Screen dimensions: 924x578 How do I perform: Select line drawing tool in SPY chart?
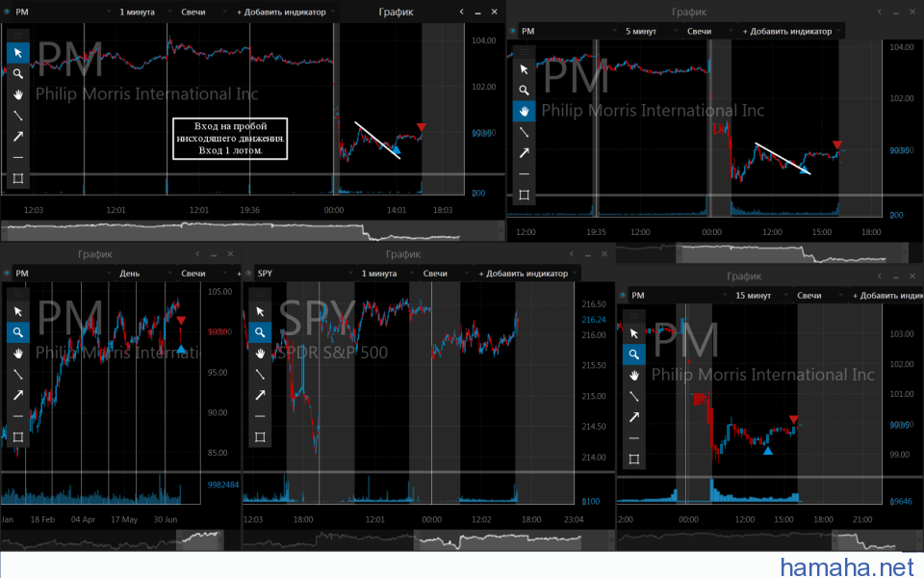pos(260,375)
